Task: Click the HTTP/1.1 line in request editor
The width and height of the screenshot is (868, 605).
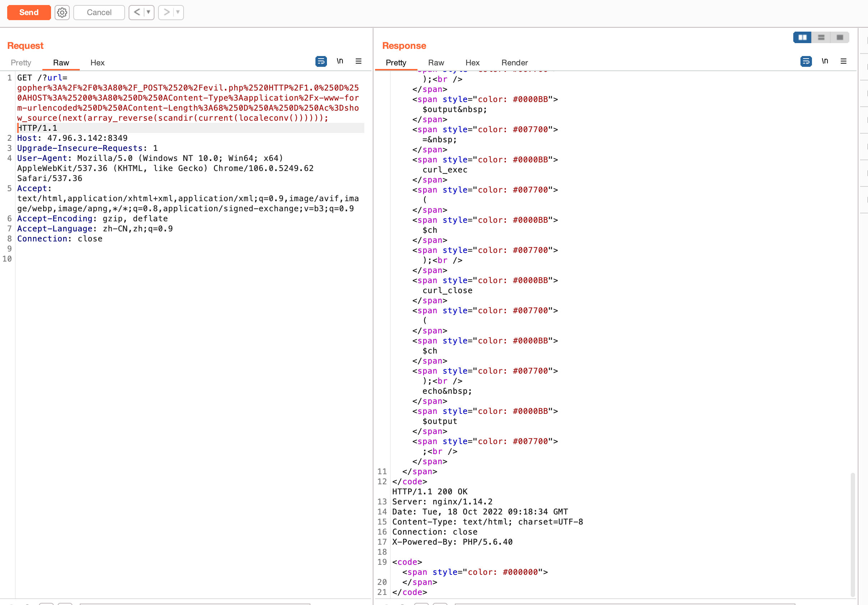Action: tap(37, 128)
